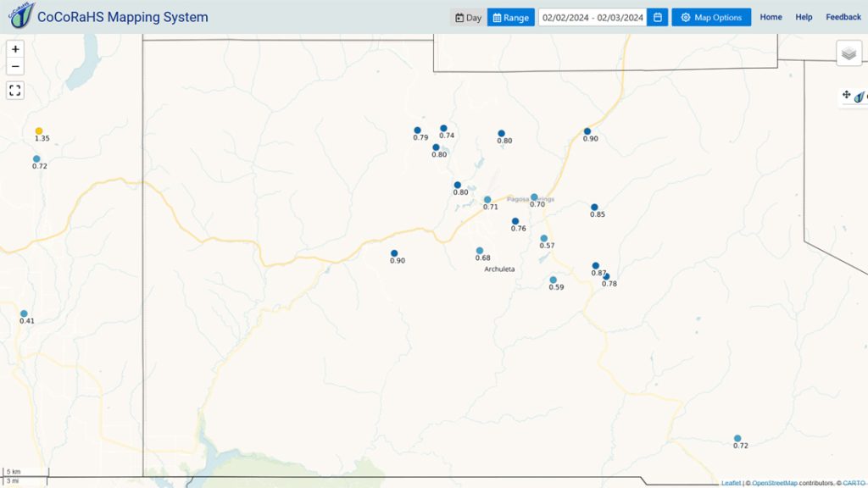Go to Home page
The image size is (868, 488).
(x=771, y=17)
